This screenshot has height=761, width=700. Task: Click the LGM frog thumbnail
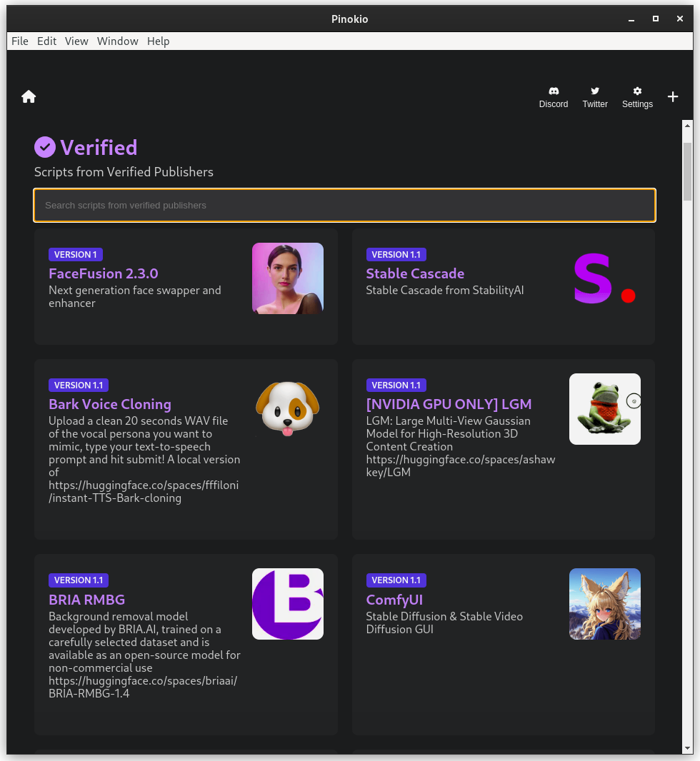coord(605,409)
